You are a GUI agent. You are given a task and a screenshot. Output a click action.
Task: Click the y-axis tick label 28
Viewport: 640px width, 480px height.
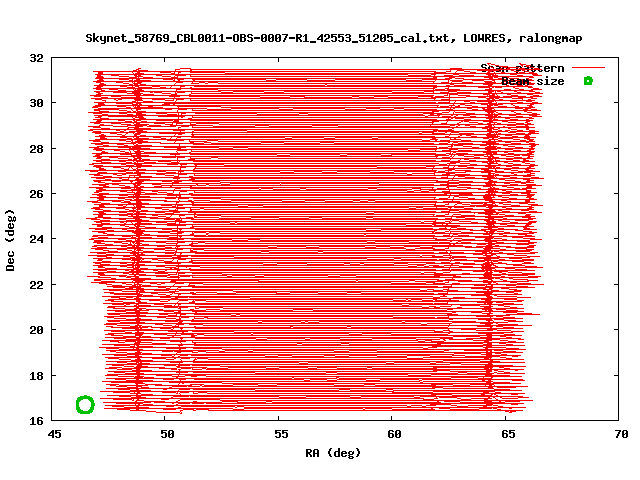tap(36, 149)
